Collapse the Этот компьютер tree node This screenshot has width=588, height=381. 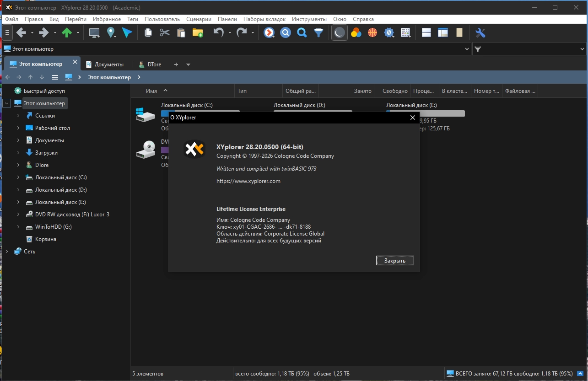click(6, 103)
